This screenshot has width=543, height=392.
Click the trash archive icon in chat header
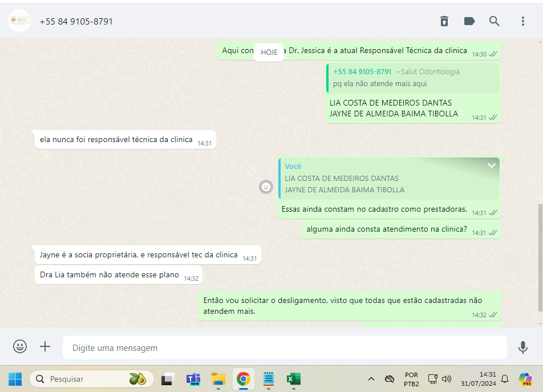click(x=444, y=21)
